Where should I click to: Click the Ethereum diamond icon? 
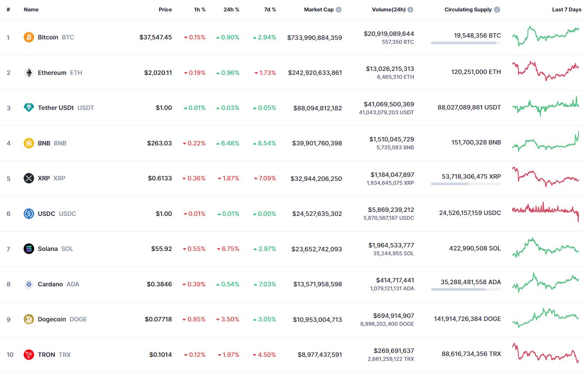(x=29, y=73)
